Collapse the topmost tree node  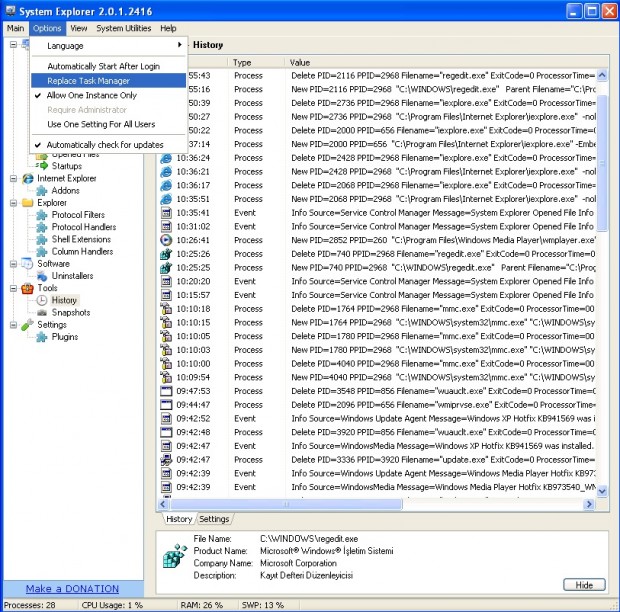[x=13, y=44]
